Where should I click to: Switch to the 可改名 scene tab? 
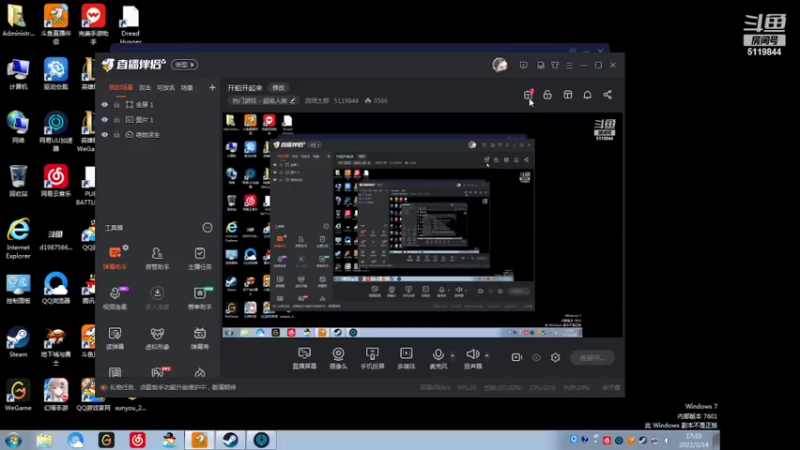(166, 88)
